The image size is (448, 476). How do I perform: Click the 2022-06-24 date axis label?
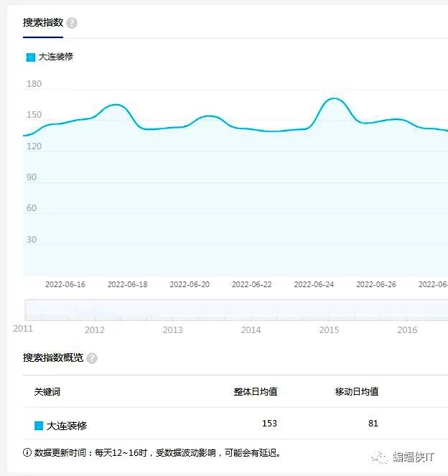(314, 284)
